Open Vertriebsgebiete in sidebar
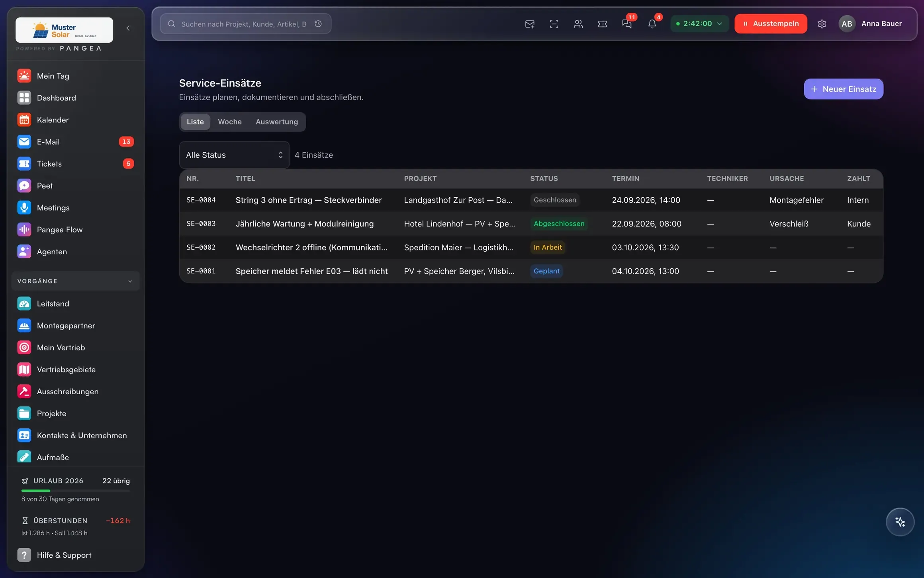924x578 pixels. coord(76,369)
